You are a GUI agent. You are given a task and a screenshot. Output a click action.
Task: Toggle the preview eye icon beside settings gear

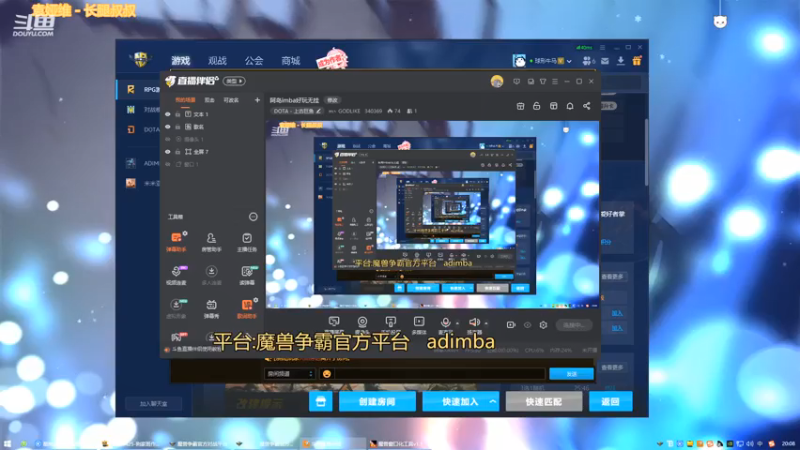point(528,325)
